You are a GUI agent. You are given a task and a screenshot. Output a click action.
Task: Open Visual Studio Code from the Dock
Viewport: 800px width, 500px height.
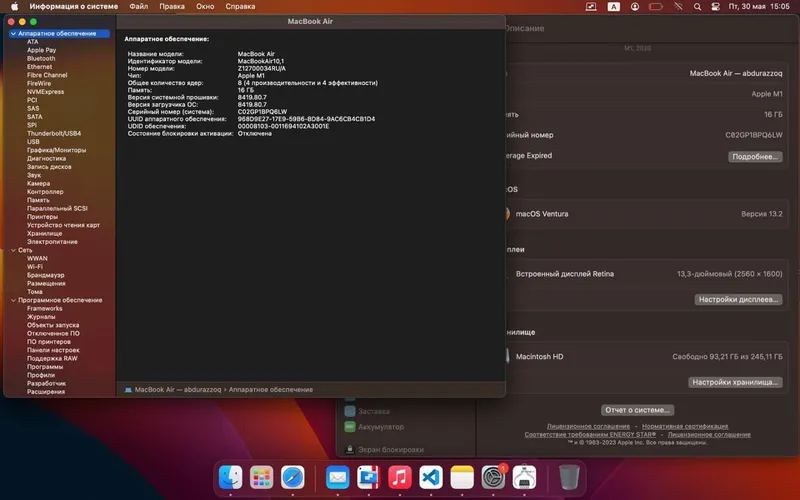click(x=431, y=478)
